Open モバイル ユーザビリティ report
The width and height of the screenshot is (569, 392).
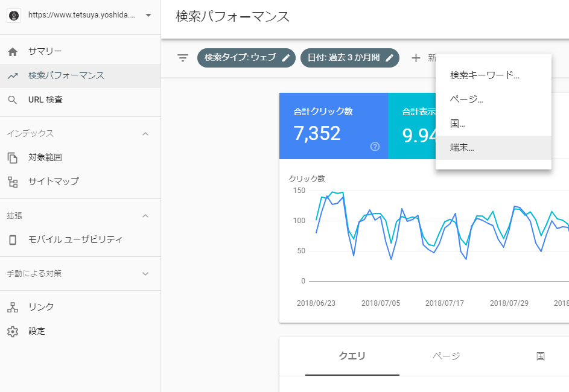point(75,239)
